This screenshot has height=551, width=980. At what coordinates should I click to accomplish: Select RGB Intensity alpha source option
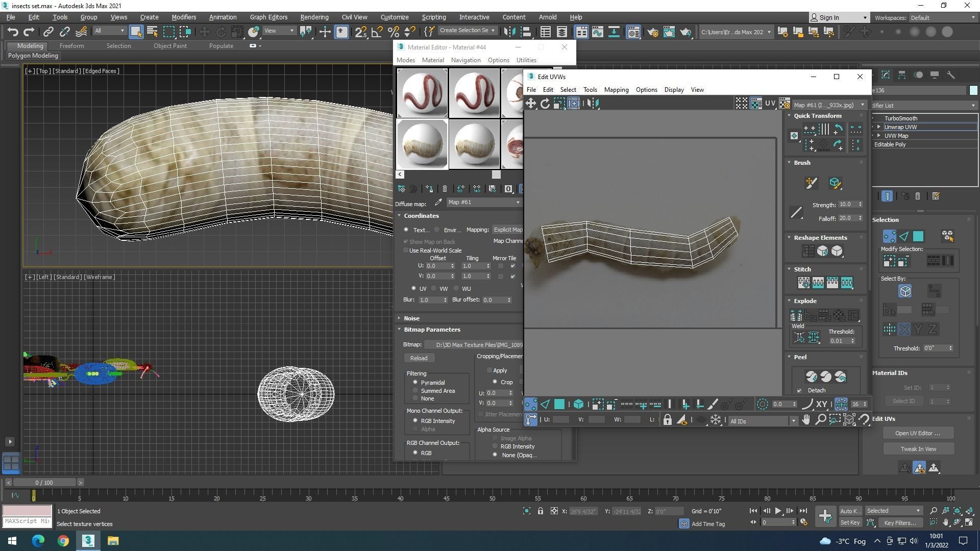(x=495, y=446)
